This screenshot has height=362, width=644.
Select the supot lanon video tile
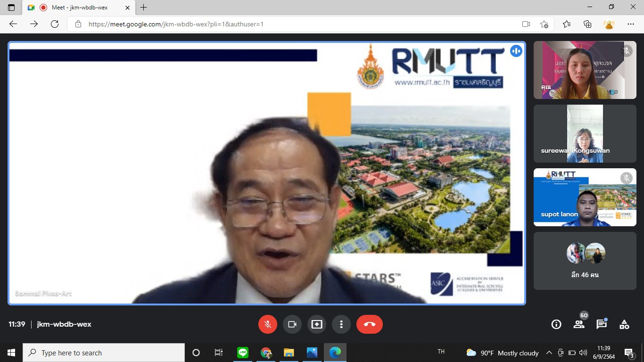pos(585,197)
